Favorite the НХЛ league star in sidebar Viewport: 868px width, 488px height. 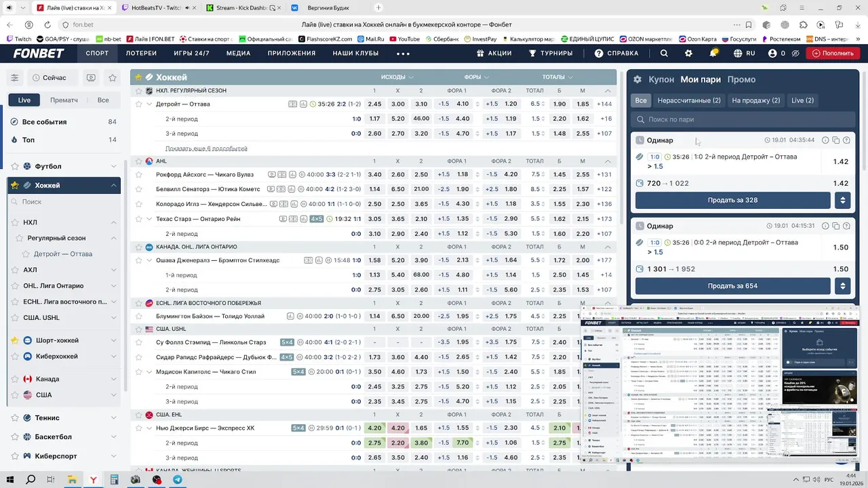pyautogui.click(x=14, y=222)
